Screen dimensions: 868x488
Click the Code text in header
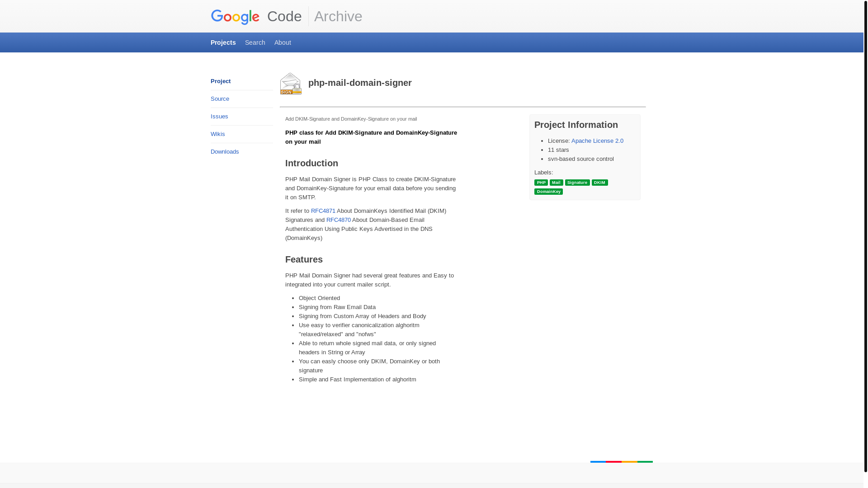coord(284,16)
